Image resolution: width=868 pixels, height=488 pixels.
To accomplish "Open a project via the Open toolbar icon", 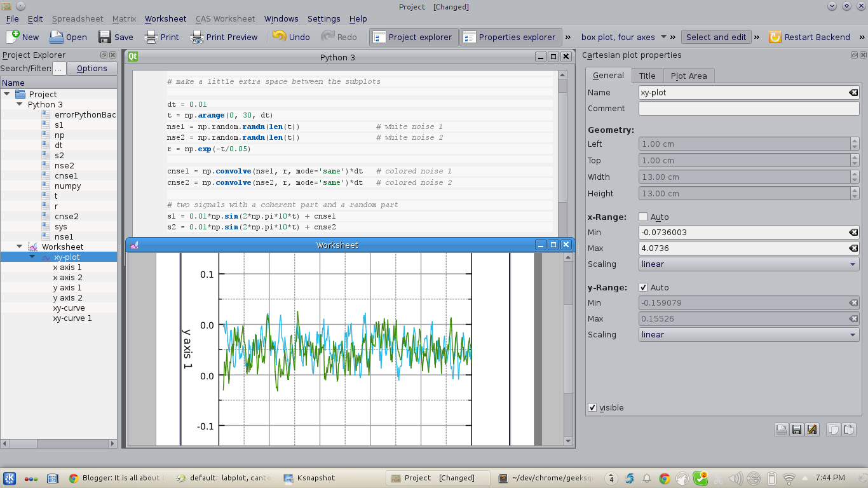I will pos(57,37).
